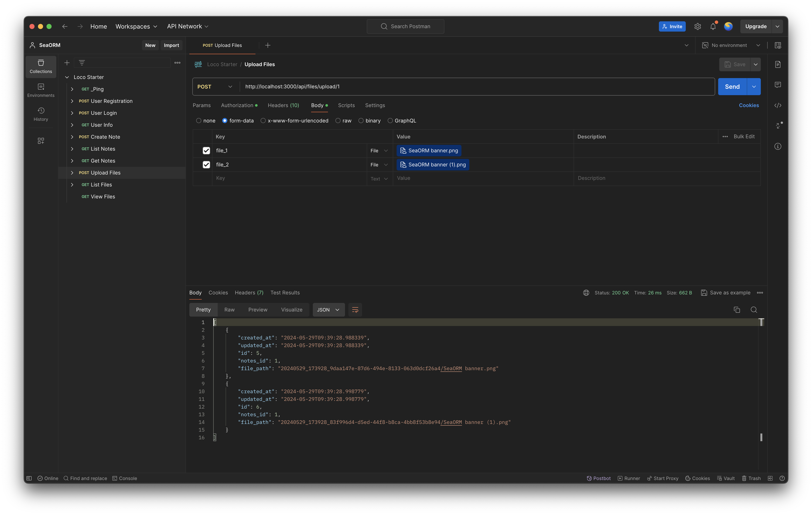This screenshot has height=515, width=812.
Task: Uncheck the file_1 form-data row
Action: pyautogui.click(x=206, y=151)
